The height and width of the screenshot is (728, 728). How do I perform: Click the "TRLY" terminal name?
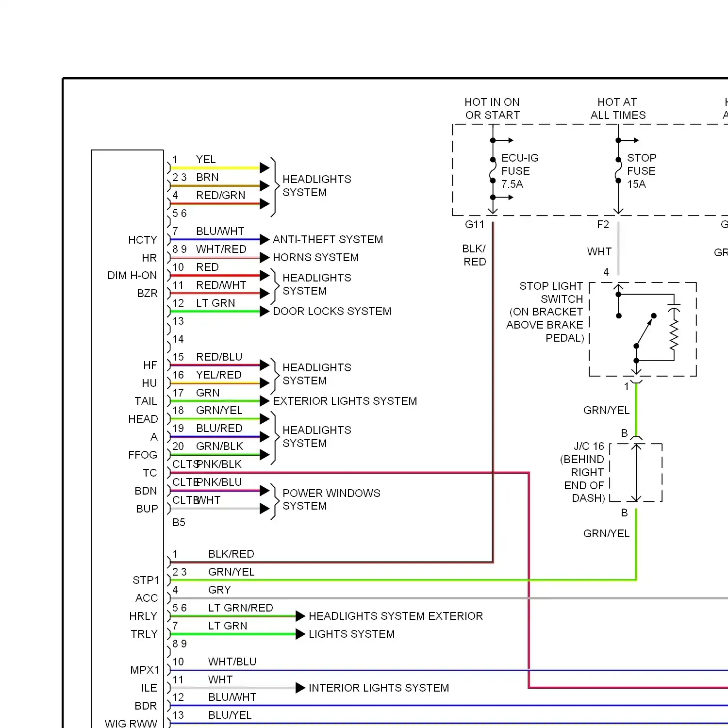click(x=144, y=634)
